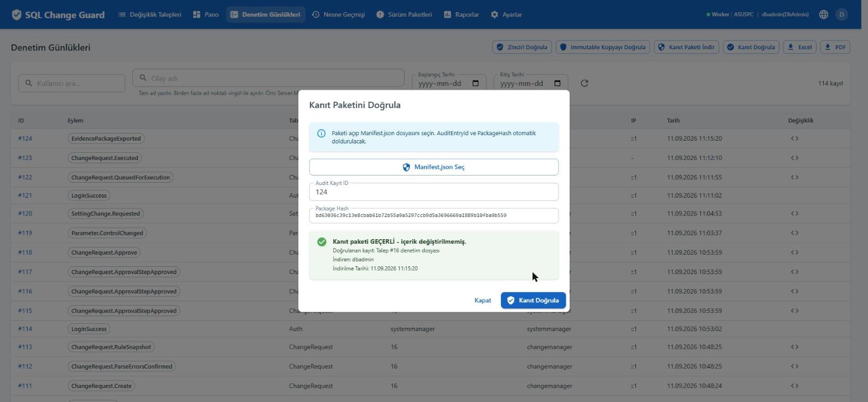Click the 114 kayıt record count

830,83
